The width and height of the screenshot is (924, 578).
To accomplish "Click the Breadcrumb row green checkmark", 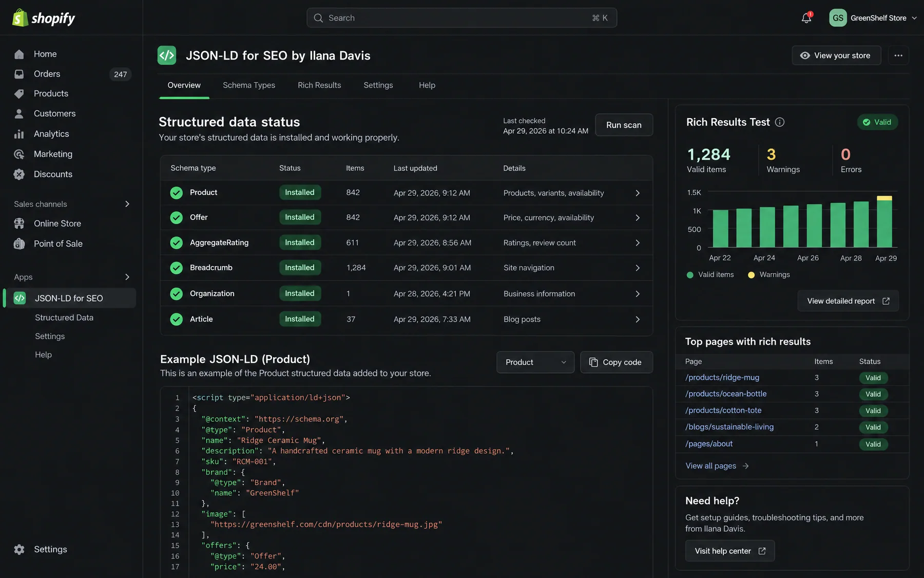I will [x=177, y=268].
